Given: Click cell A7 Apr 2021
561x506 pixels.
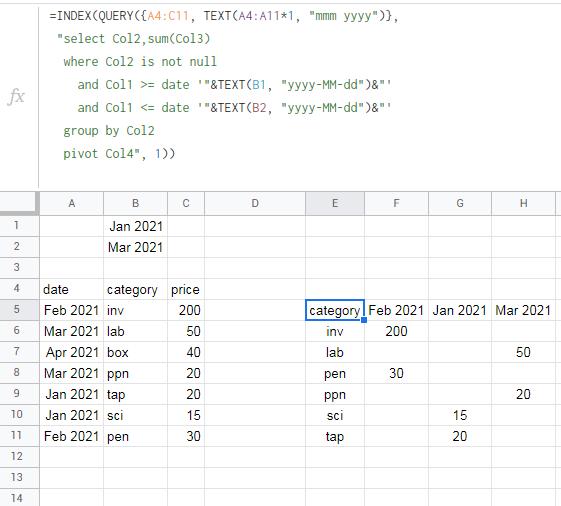Looking at the screenshot, I should (x=72, y=352).
